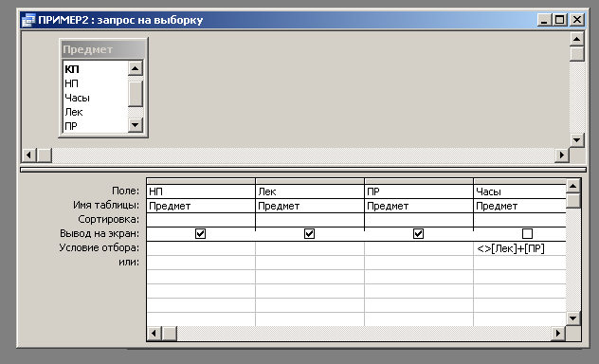
Task: Uncheck show-on-screen box for ПР column
Action: tap(418, 233)
